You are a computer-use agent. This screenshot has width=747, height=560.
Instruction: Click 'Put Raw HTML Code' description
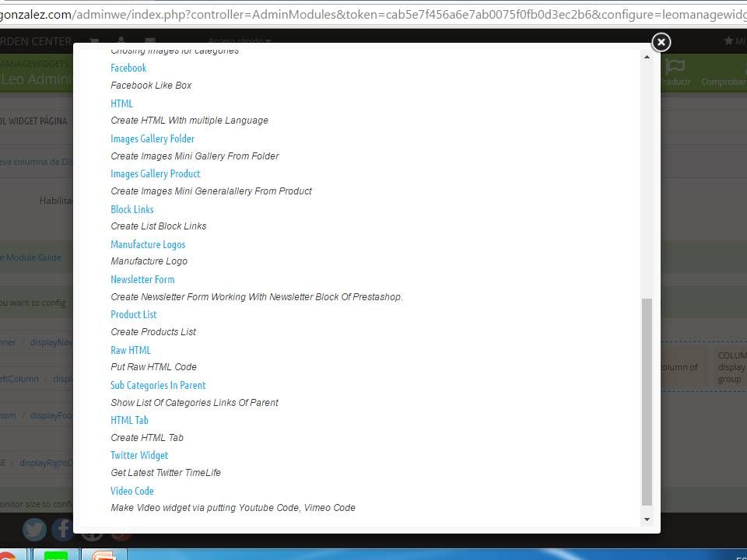[x=153, y=367]
